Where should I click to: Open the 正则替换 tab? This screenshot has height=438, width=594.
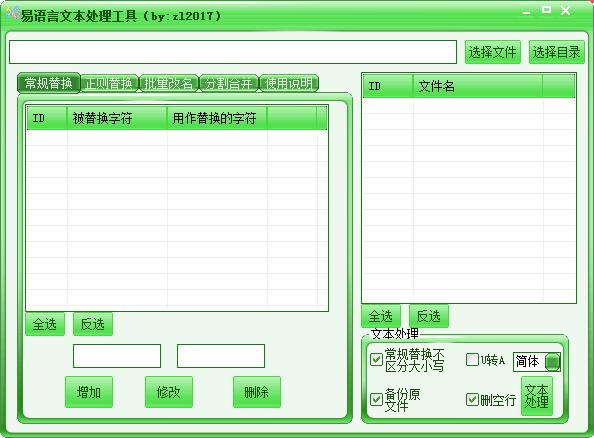[109, 83]
